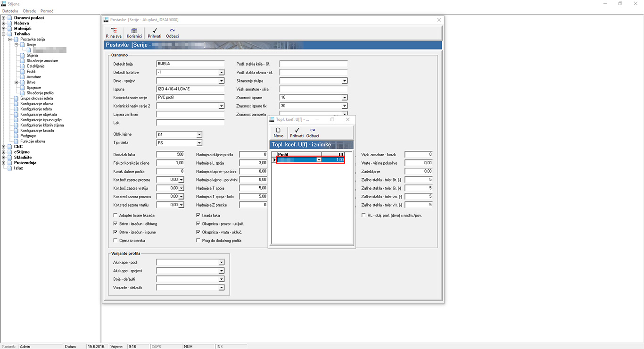Collapse the 'Tehnika' tree node
This screenshot has width=644, height=349.
[4, 34]
